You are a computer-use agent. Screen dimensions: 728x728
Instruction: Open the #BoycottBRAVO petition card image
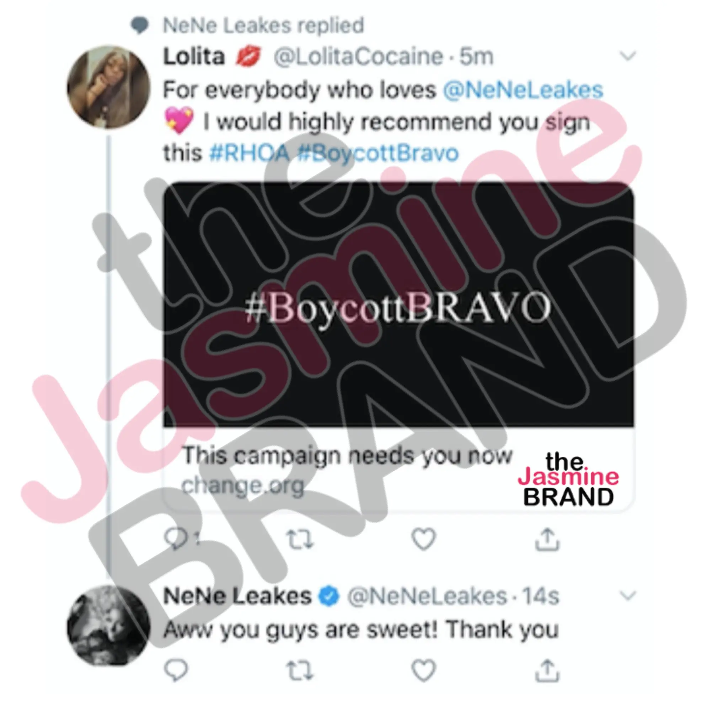(398, 305)
